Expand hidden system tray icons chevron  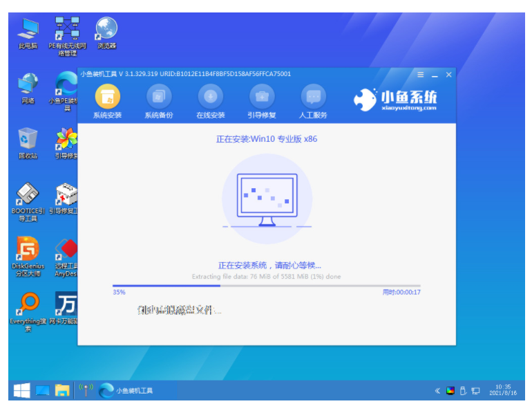(x=437, y=391)
